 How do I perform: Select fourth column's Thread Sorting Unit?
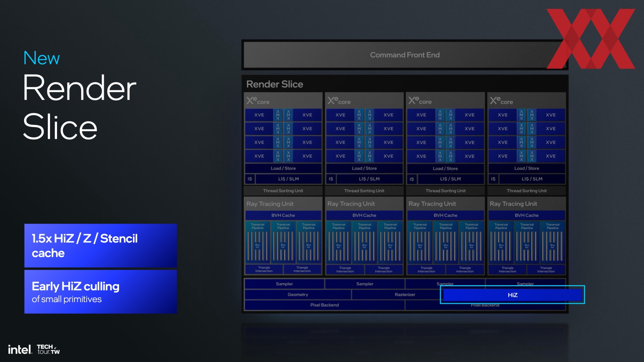click(x=527, y=191)
